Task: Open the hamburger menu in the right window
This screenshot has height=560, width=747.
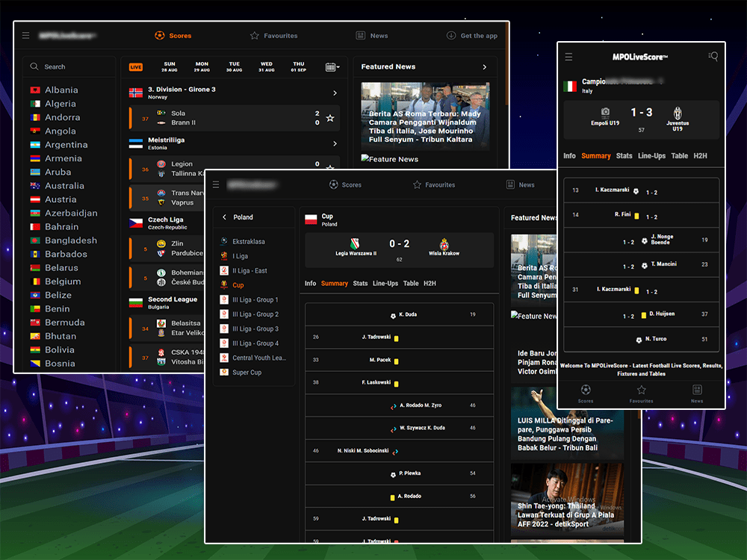Action: 568,56
